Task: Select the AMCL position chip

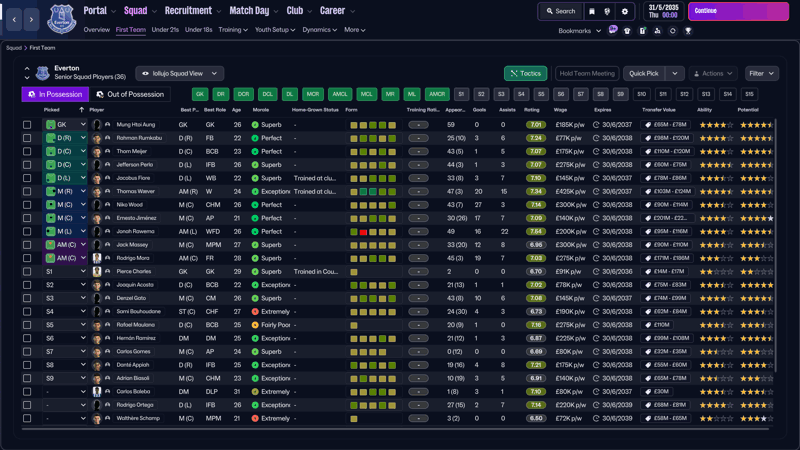Action: pyautogui.click(x=340, y=94)
